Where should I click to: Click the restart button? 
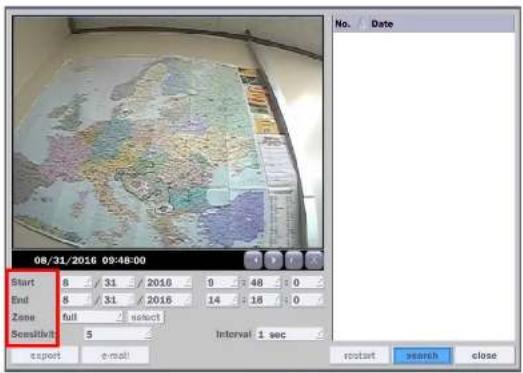[359, 355]
